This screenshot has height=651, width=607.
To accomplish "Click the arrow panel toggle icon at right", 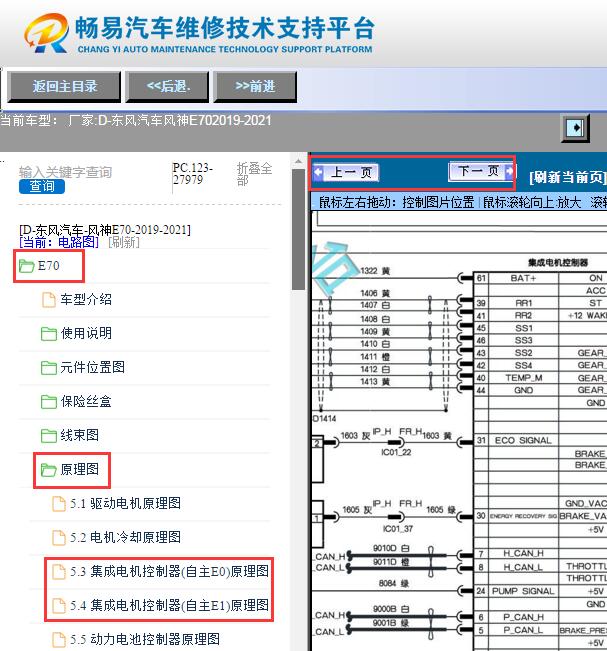I will pyautogui.click(x=575, y=128).
